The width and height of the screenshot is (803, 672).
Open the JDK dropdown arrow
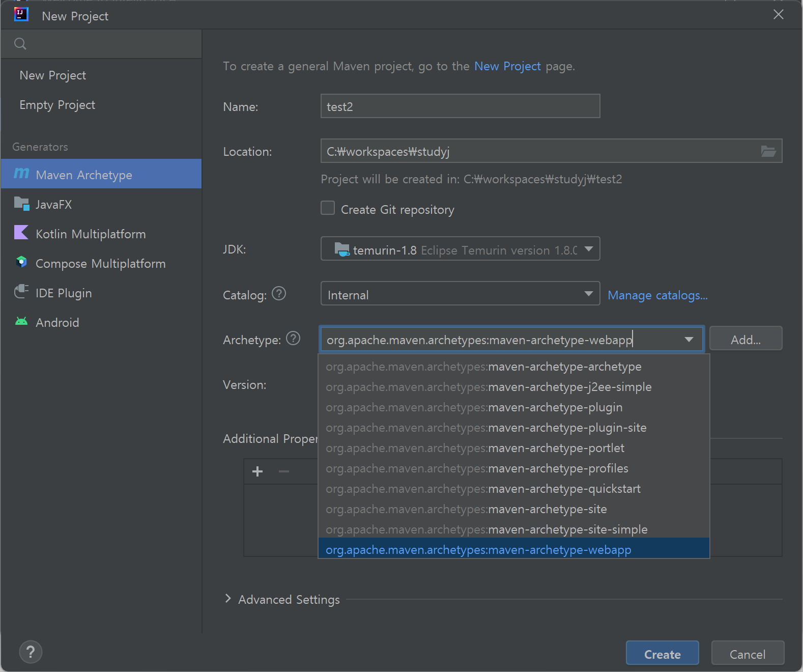coord(589,249)
